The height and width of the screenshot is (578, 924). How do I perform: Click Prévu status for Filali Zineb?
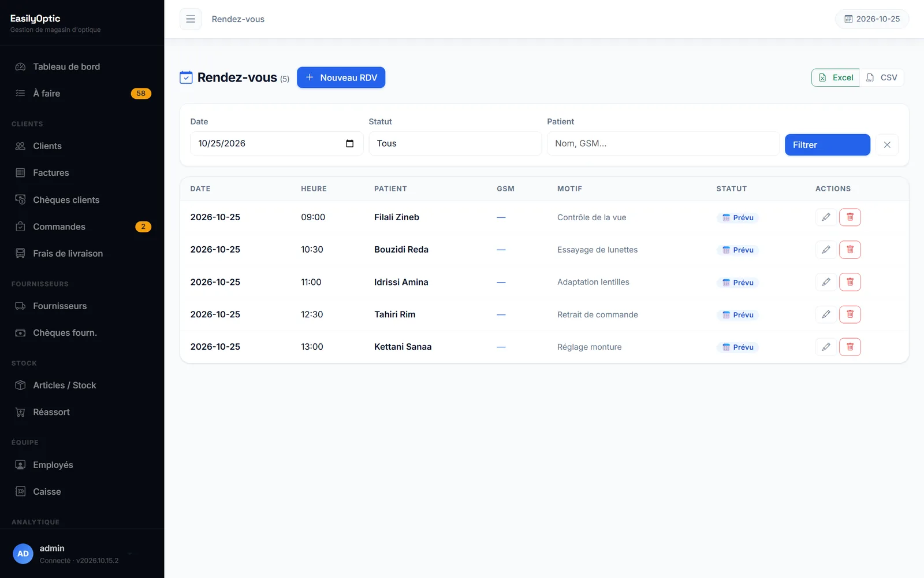point(737,218)
